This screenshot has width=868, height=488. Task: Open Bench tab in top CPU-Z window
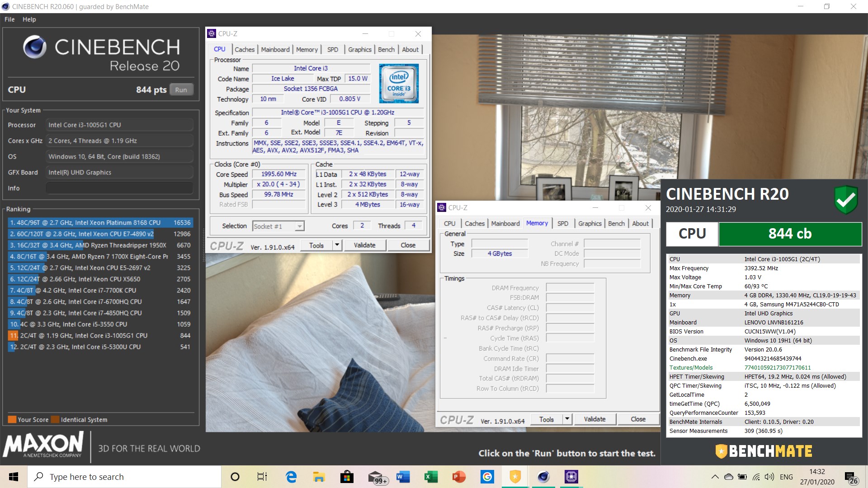tap(387, 49)
